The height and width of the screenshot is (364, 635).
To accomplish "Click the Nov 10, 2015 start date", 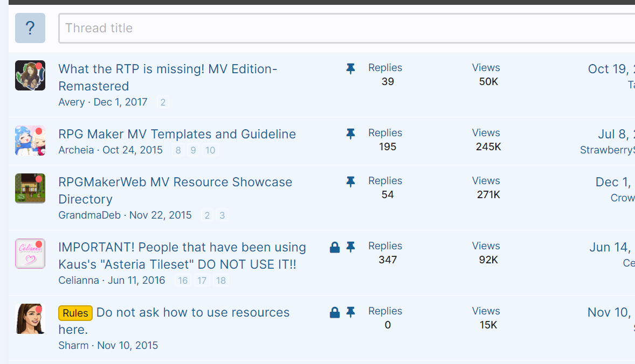I will point(128,345).
